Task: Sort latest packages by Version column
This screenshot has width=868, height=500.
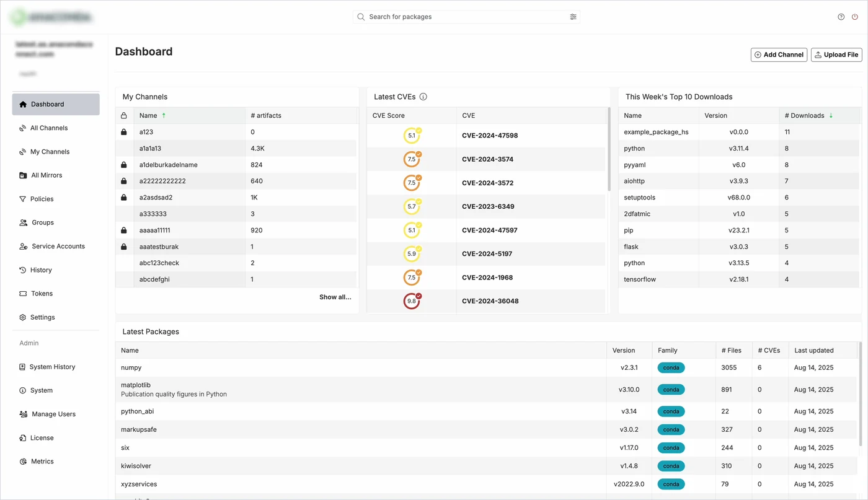Action: point(629,351)
